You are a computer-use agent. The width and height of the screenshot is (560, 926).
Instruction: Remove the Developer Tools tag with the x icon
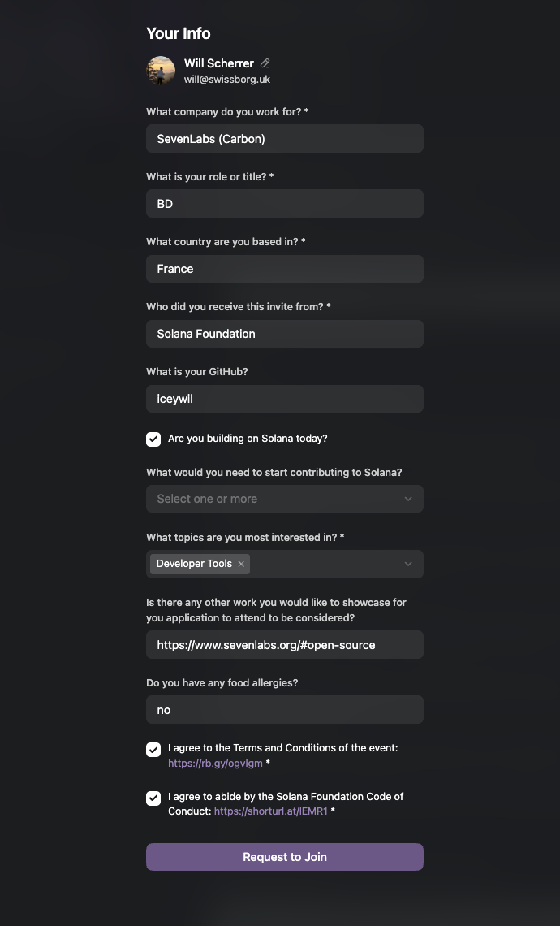click(x=241, y=564)
